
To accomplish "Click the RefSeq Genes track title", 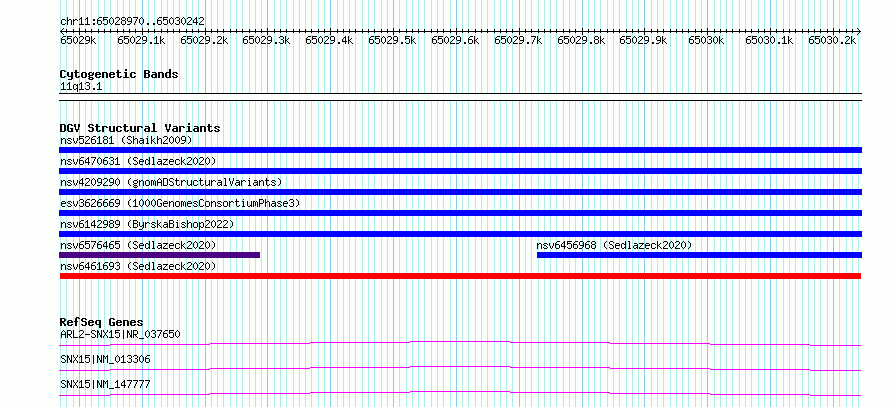I will pos(102,322).
